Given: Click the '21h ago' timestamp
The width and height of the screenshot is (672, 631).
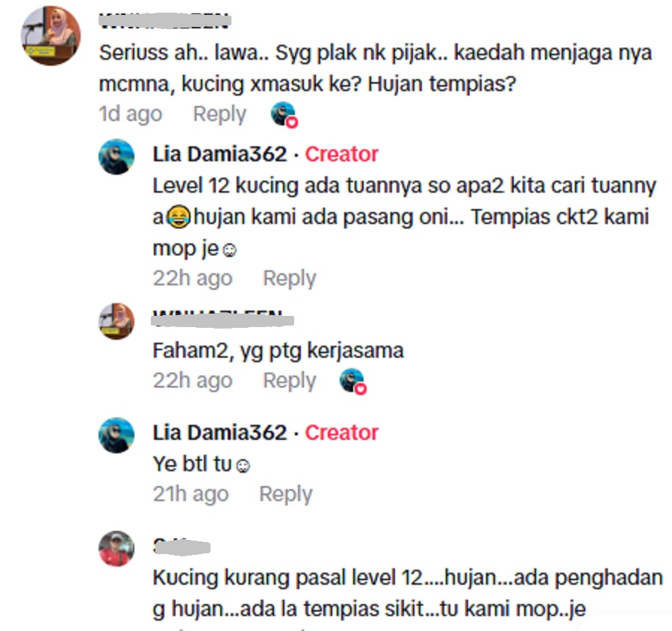Looking at the screenshot, I should [190, 494].
